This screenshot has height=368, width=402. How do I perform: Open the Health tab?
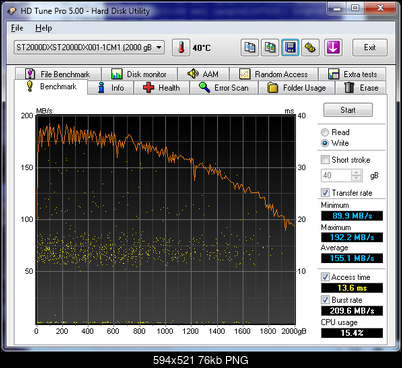pyautogui.click(x=161, y=88)
